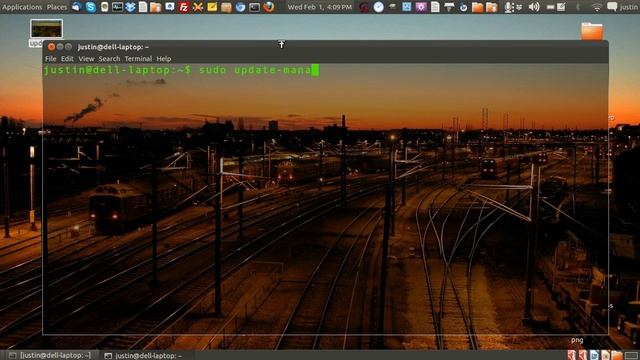640x360 pixels.
Task: Click the terminal title bar text
Action: (x=113, y=47)
